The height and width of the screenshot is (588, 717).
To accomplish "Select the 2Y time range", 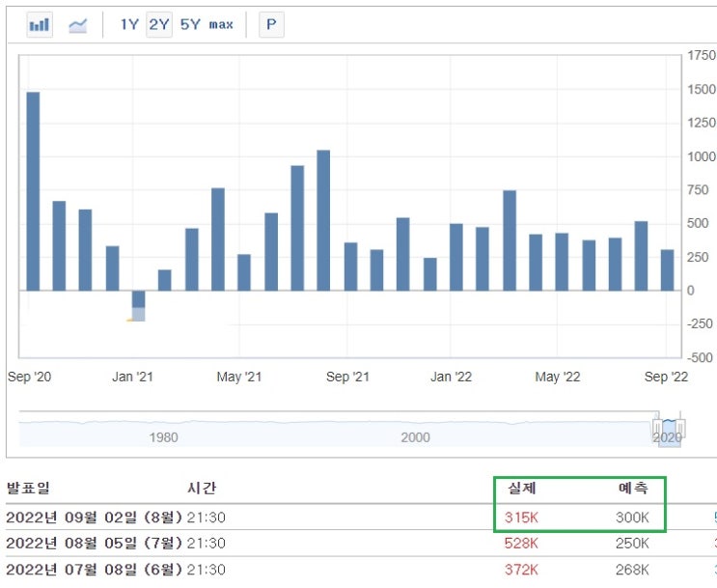I will (x=159, y=24).
